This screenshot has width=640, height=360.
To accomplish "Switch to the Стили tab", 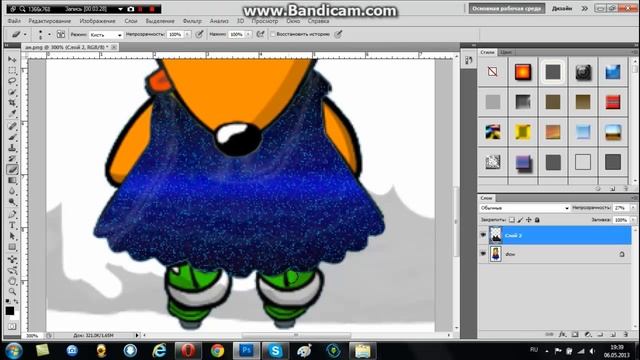I will point(487,52).
